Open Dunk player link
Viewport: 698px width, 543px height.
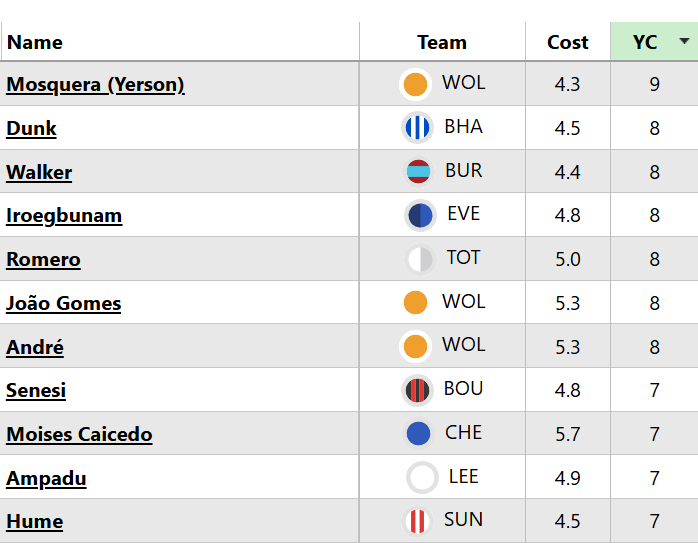click(x=31, y=128)
